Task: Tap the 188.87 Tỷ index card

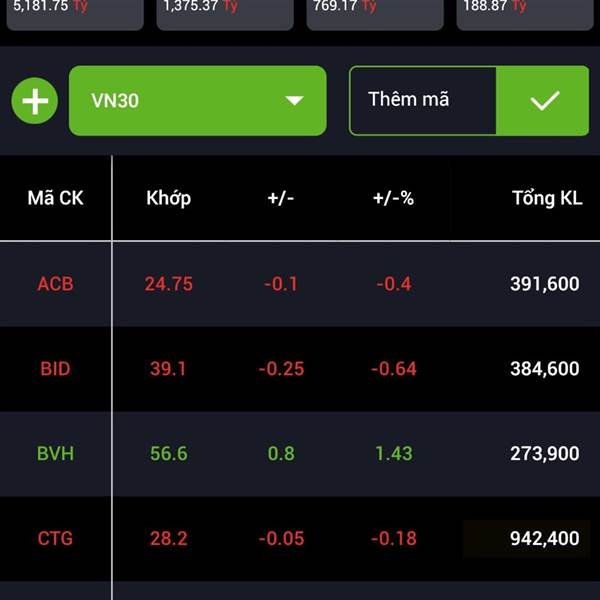Action: pyautogui.click(x=525, y=13)
